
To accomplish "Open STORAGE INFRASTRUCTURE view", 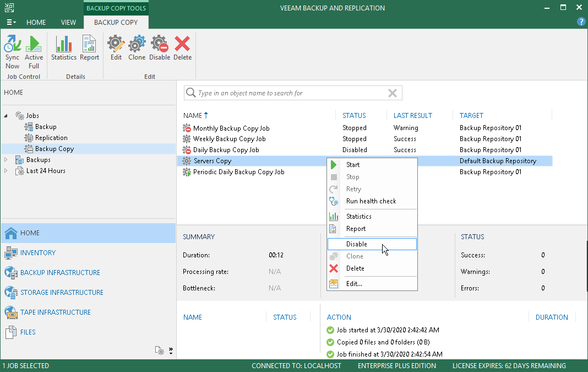I will click(x=89, y=293).
